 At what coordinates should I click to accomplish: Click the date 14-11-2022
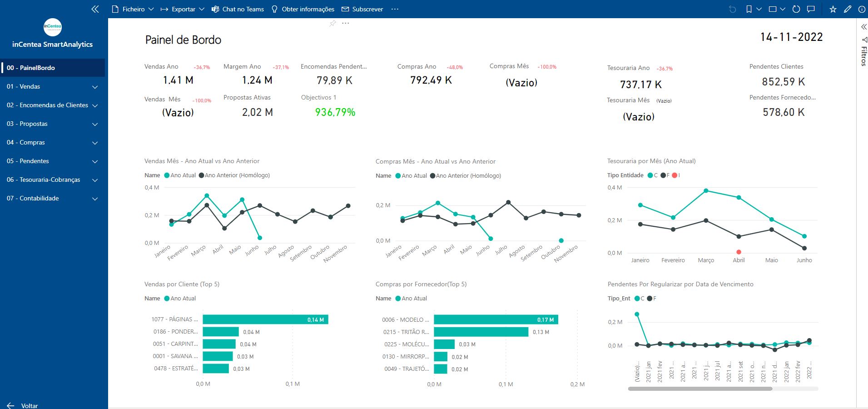coord(792,37)
